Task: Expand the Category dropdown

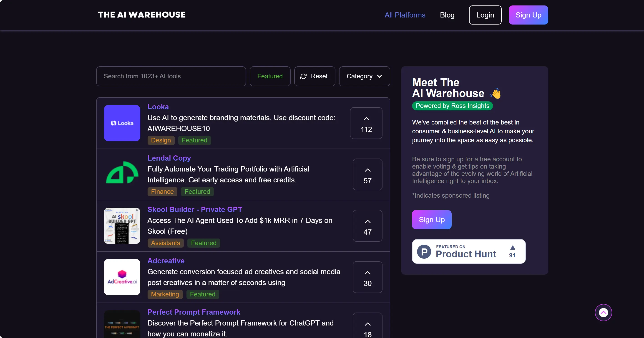Action: (x=364, y=76)
